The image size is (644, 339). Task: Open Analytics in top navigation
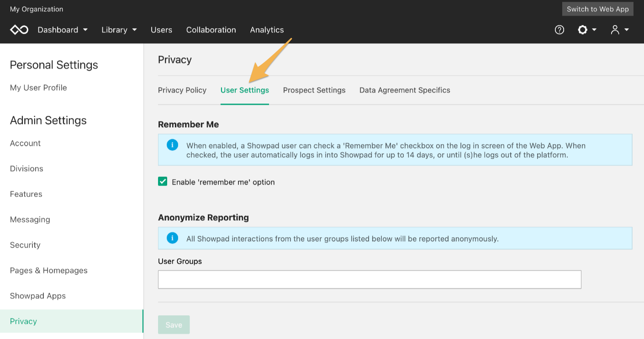[x=267, y=30]
